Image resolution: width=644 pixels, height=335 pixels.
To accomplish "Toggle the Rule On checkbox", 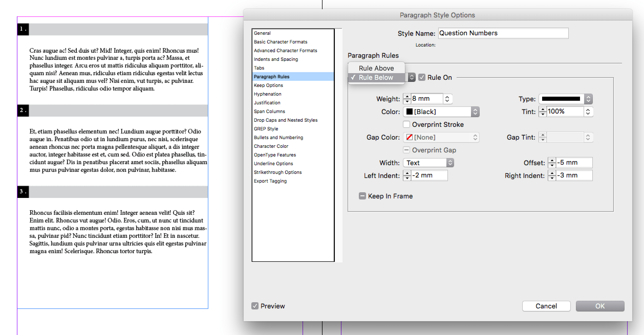I will click(422, 77).
